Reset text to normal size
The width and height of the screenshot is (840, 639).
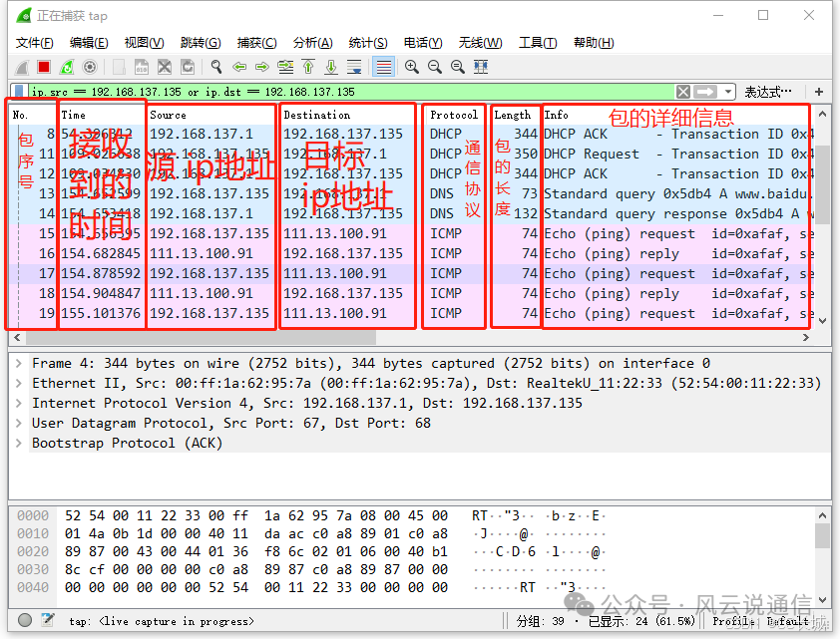(458, 67)
